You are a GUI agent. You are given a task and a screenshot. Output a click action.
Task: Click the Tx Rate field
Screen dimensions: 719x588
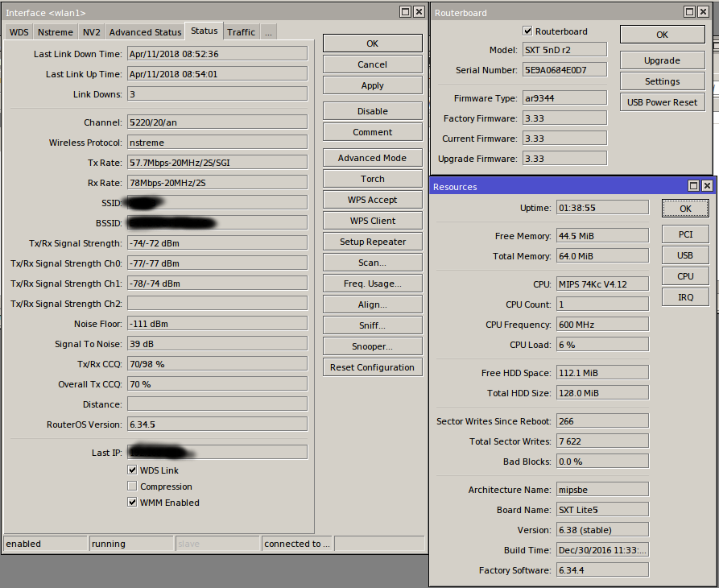coord(217,163)
